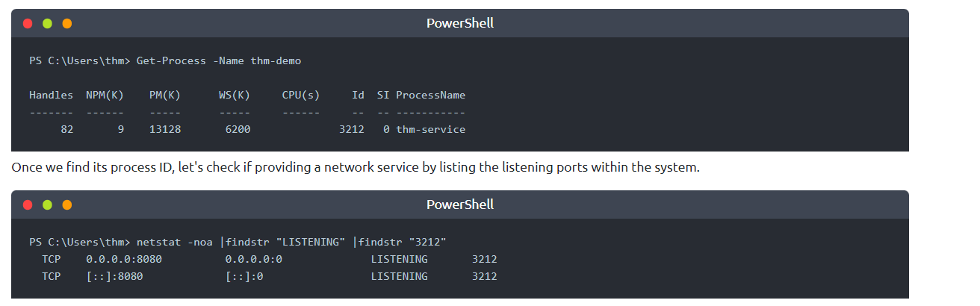Click the green dot in the bottom PowerShell window

(x=47, y=204)
